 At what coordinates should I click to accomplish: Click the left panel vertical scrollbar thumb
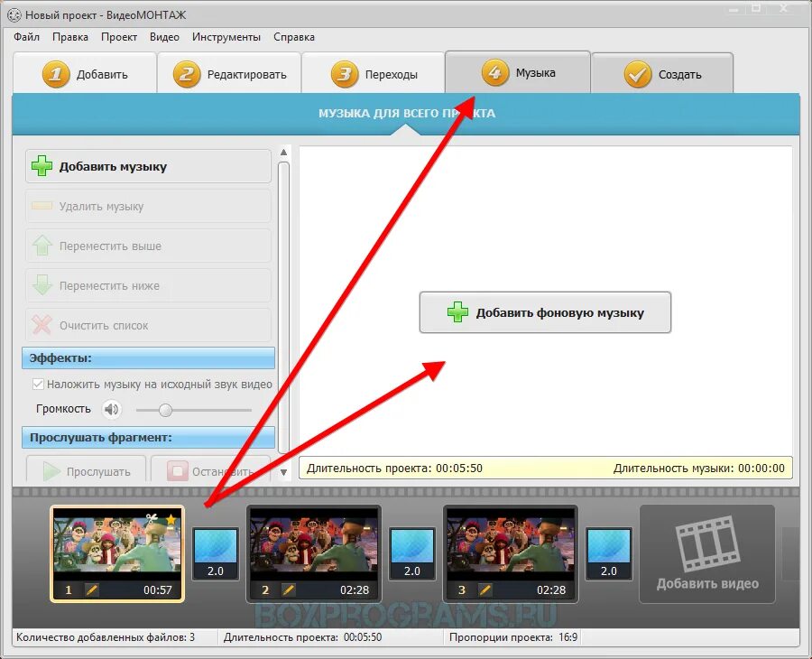point(283,308)
